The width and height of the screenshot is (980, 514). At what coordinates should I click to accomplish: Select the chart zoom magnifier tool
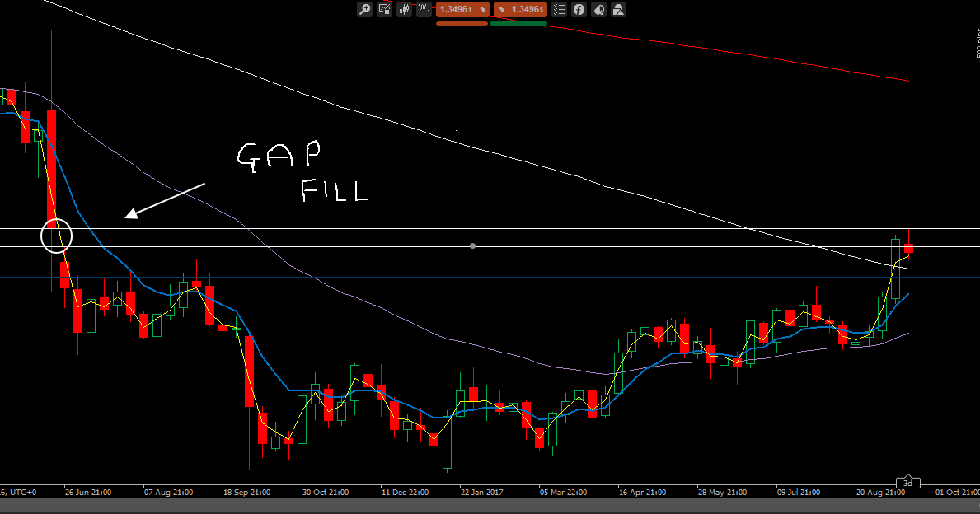363,9
